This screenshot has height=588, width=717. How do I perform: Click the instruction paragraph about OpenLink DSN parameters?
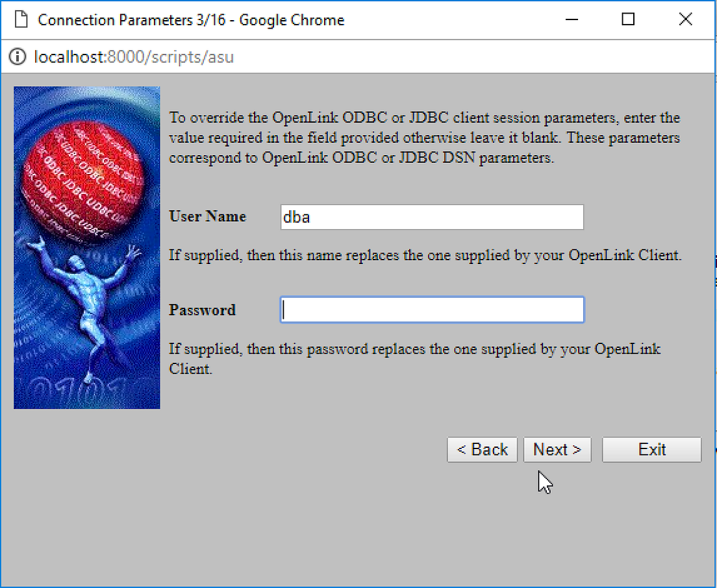(422, 138)
